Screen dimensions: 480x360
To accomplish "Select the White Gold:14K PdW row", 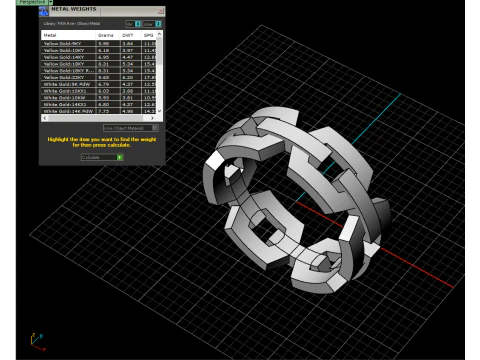I will (98, 111).
